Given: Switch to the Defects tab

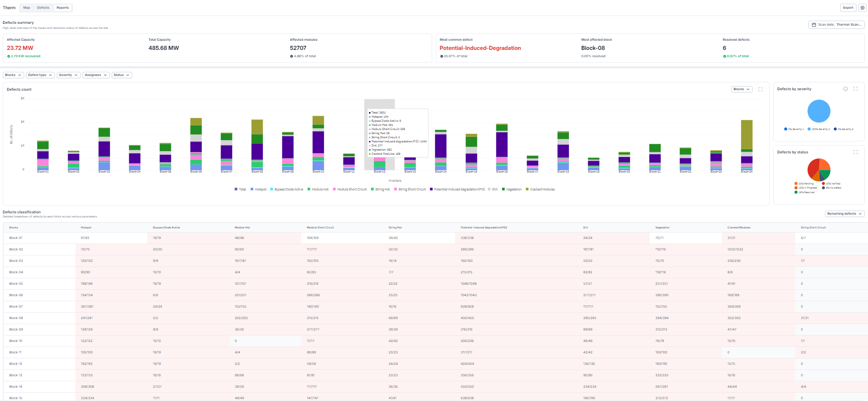Looking at the screenshot, I should click(x=43, y=8).
